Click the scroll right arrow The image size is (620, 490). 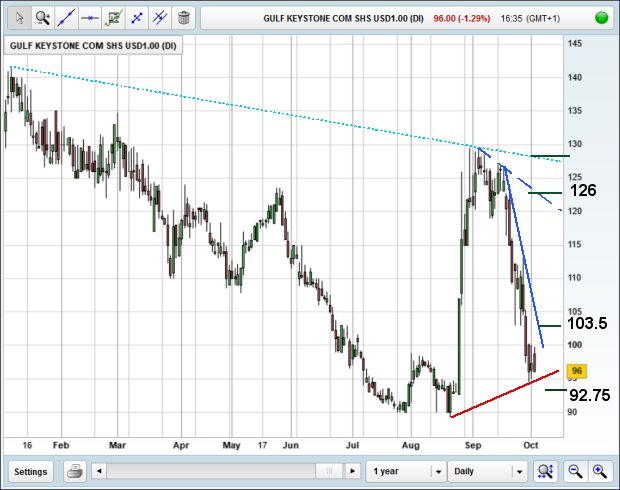[x=352, y=471]
